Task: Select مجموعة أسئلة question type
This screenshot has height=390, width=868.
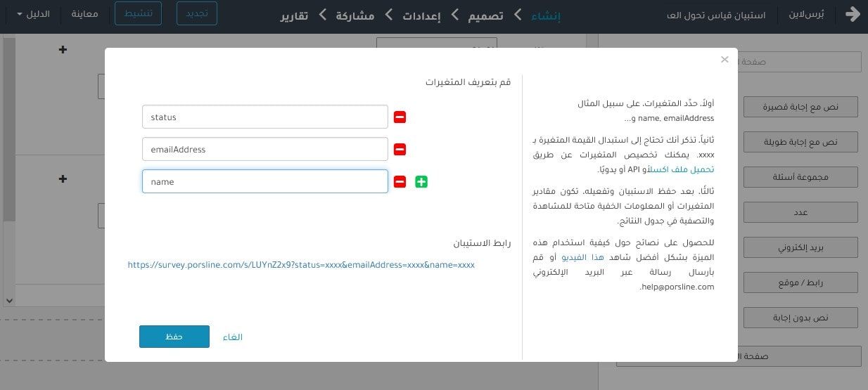Action: (x=800, y=177)
